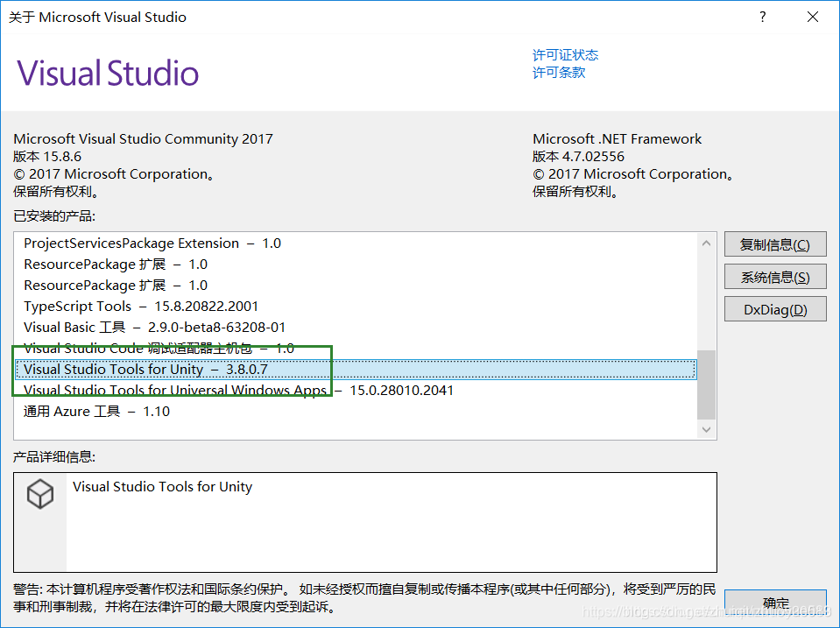The height and width of the screenshot is (628, 840).
Task: Launch DxDiag(D)
Action: (x=774, y=308)
